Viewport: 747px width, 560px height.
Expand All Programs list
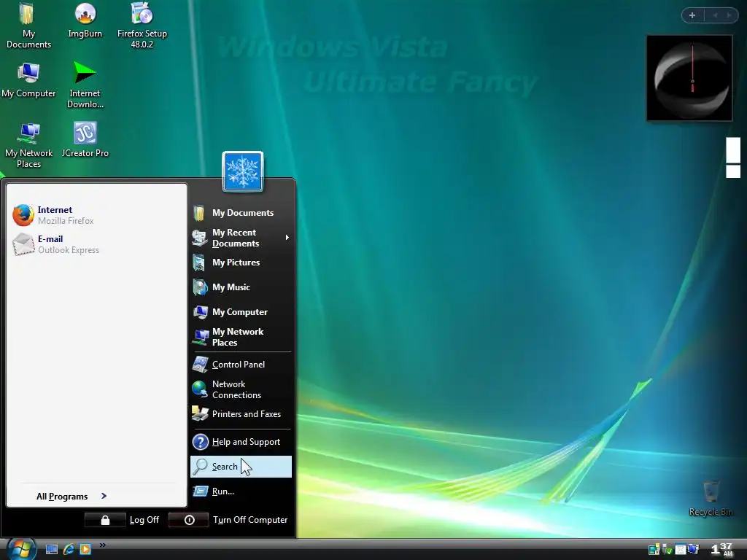pyautogui.click(x=72, y=496)
